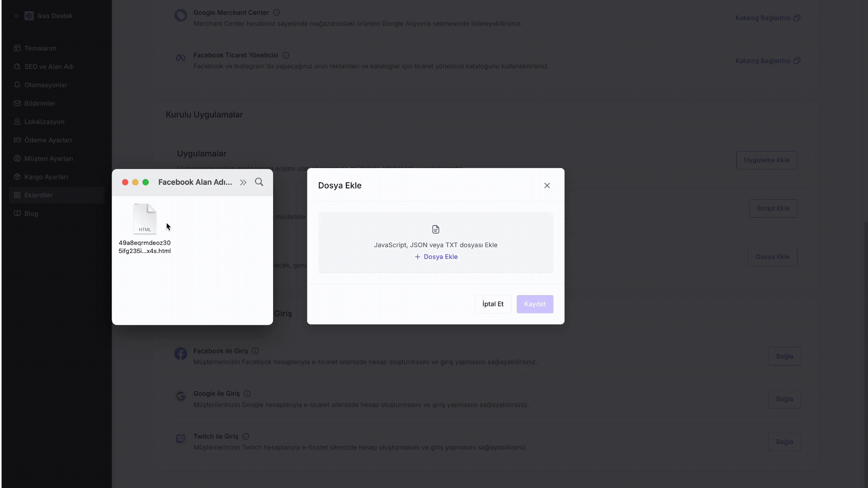Select the HTML verification file thumbnail
868x488 pixels.
145,219
